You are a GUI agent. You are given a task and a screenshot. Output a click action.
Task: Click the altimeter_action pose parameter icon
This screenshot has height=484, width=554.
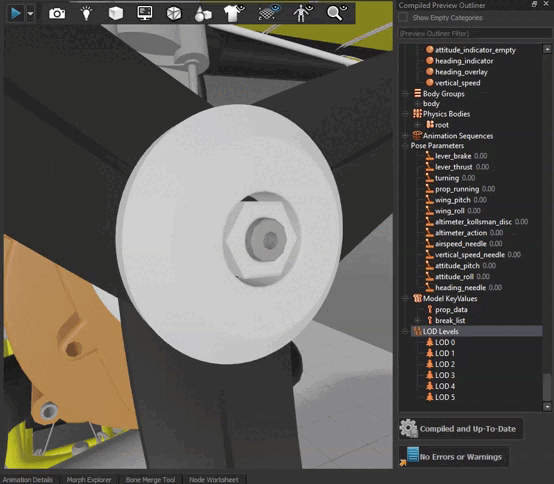[430, 232]
